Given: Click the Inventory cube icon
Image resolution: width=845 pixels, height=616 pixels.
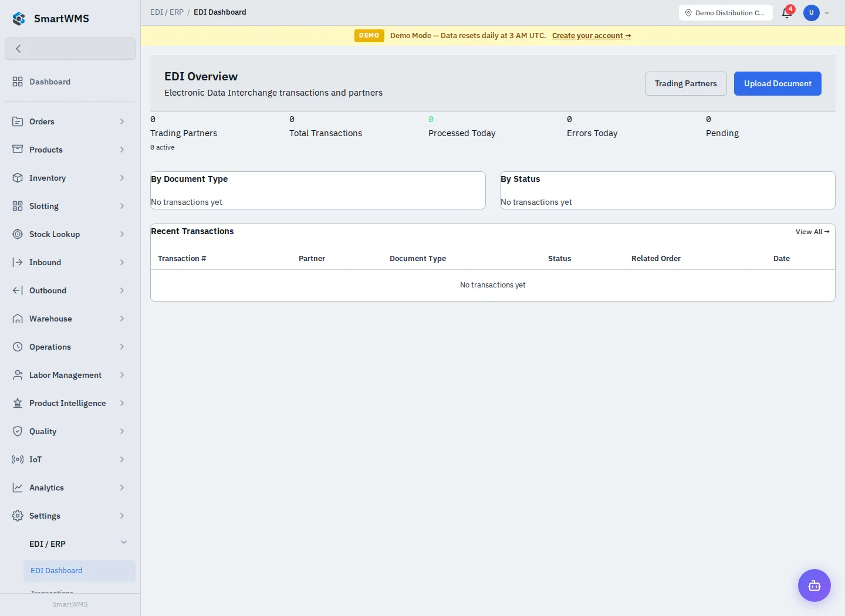Looking at the screenshot, I should (18, 178).
